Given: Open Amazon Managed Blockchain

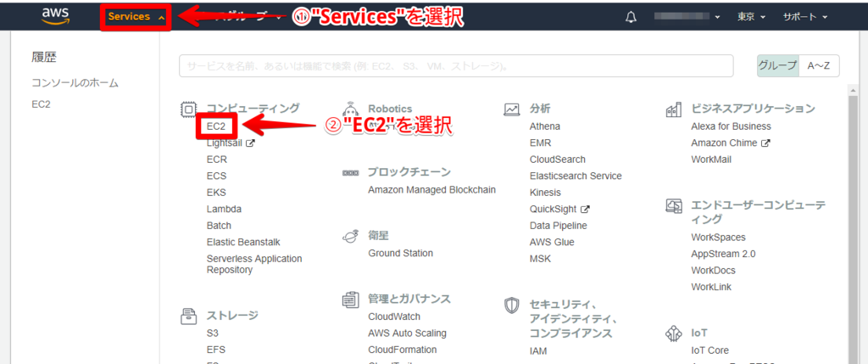Looking at the screenshot, I should 431,190.
